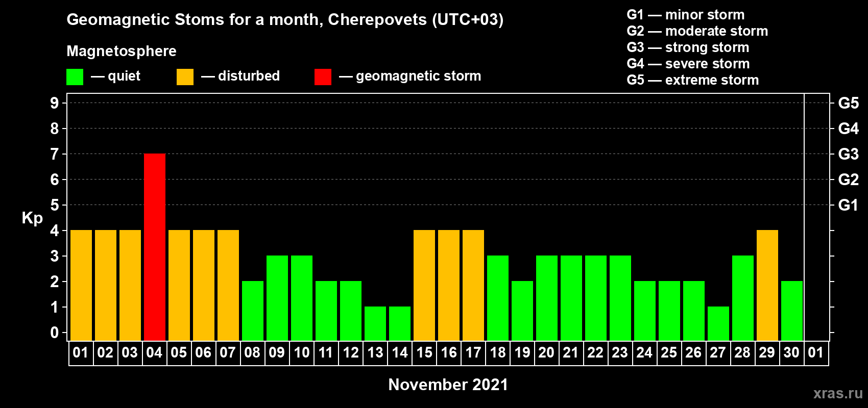The width and height of the screenshot is (868, 408).
Task: Click the Kp value 9 tick label
Action: pyautogui.click(x=55, y=103)
